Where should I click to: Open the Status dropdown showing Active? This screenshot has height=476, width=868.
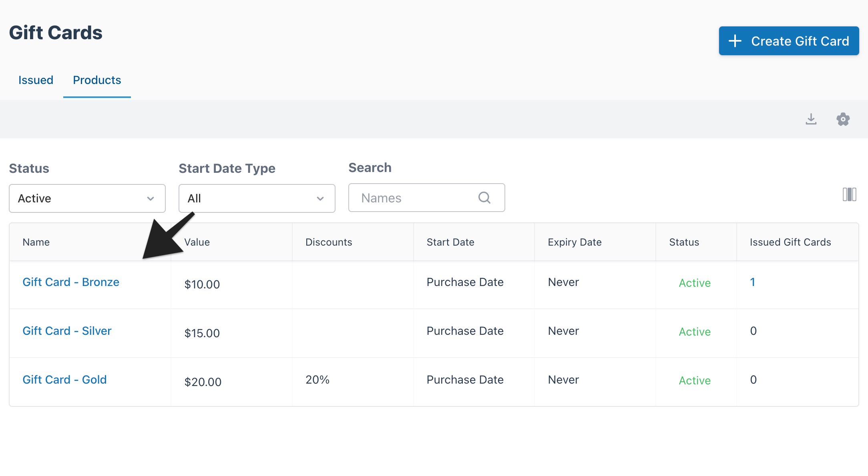click(x=87, y=198)
